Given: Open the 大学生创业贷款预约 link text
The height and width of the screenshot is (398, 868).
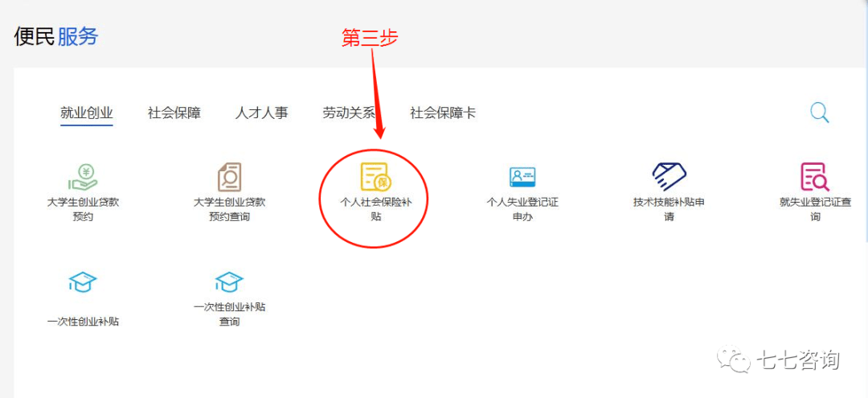Looking at the screenshot, I should pyautogui.click(x=83, y=209).
